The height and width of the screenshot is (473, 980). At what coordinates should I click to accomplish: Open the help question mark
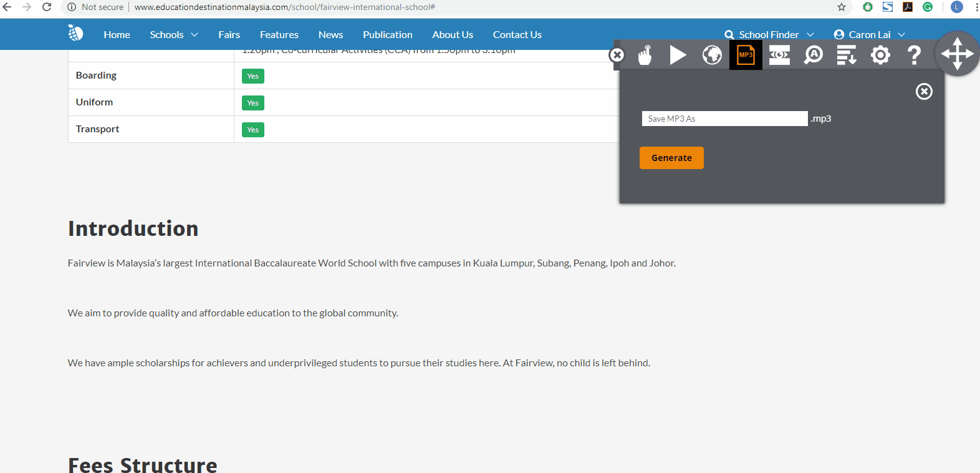pyautogui.click(x=914, y=55)
